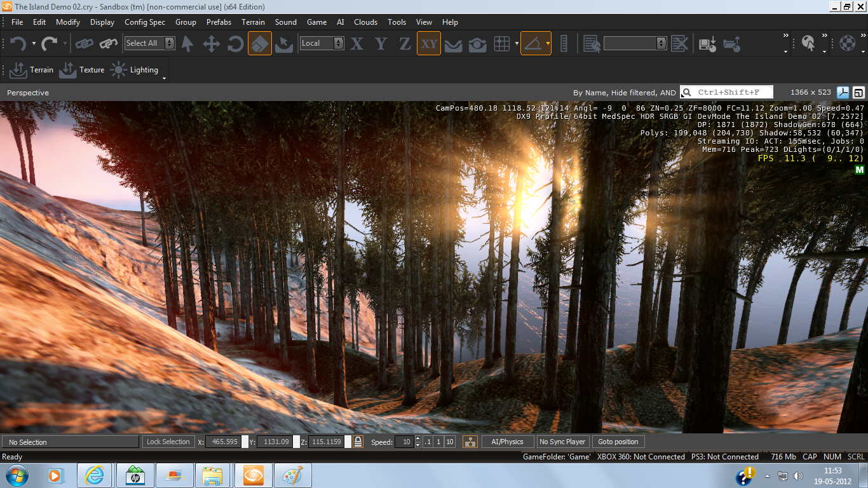Toggle the padlock icon next to coordinates
This screenshot has height=488, width=868.
[358, 442]
